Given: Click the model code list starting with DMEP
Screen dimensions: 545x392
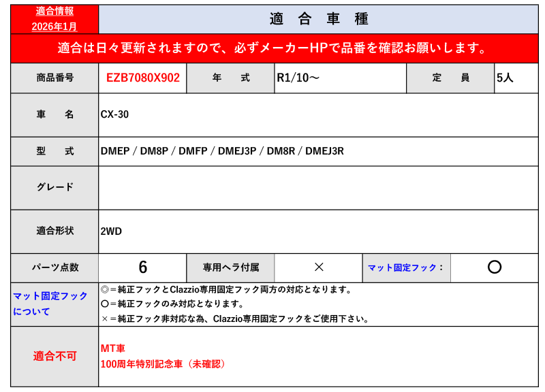Looking at the screenshot, I should click(222, 151).
